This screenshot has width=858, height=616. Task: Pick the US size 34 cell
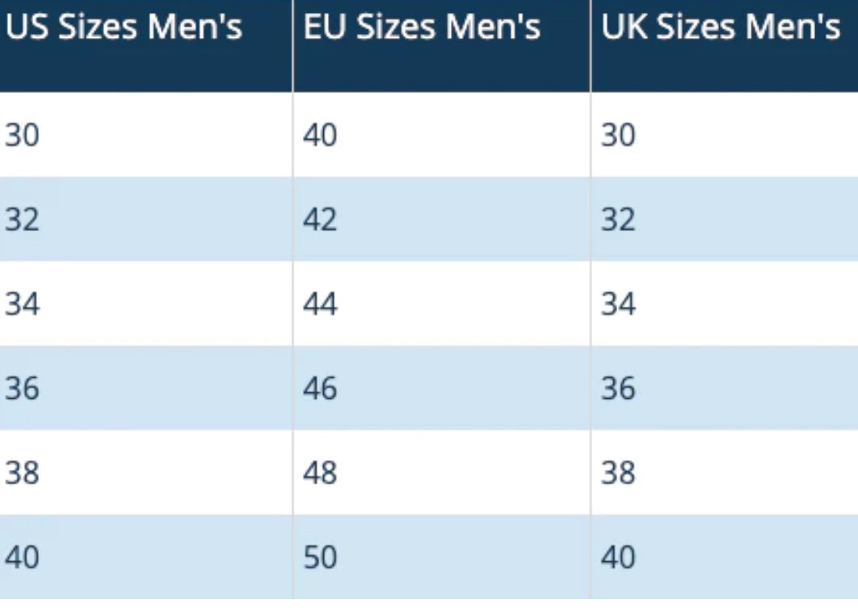pos(22,304)
